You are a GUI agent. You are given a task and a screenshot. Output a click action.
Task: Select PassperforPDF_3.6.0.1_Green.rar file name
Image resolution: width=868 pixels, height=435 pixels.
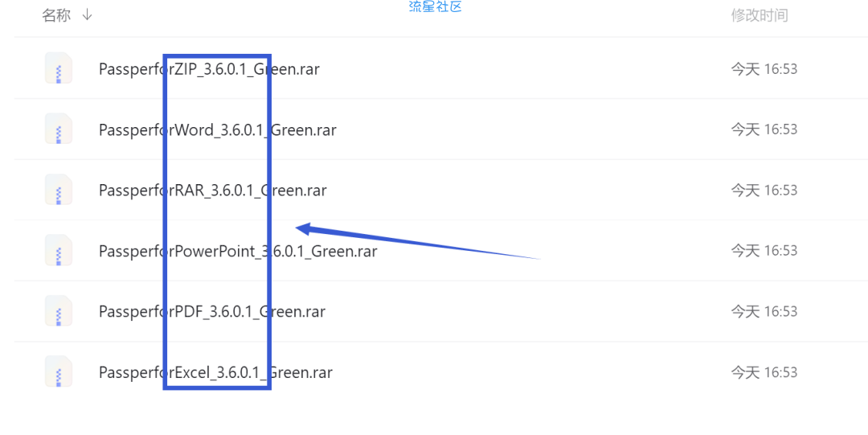click(212, 311)
